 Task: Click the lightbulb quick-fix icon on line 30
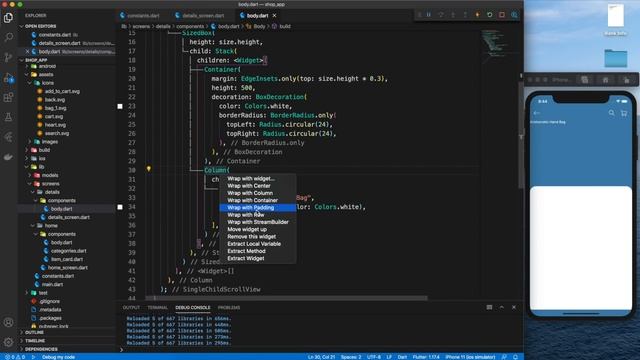(149, 169)
